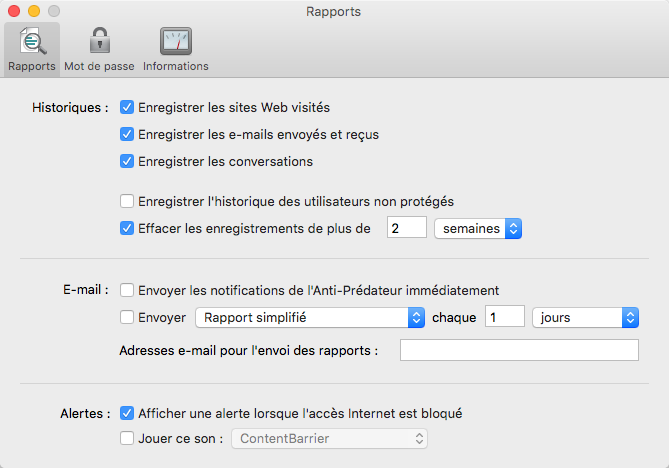The height and width of the screenshot is (468, 669).
Task: Enable Anti-Prédateur immediate notifications checkbox
Action: [x=127, y=290]
